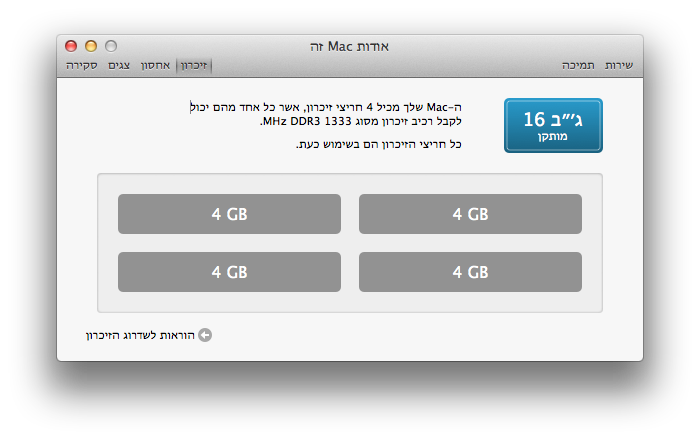Click the bottom-right 4 GB memory slot

coord(470,272)
